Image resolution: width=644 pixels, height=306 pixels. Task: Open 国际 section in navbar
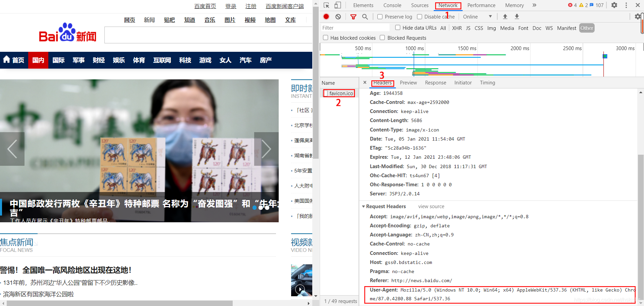point(58,60)
